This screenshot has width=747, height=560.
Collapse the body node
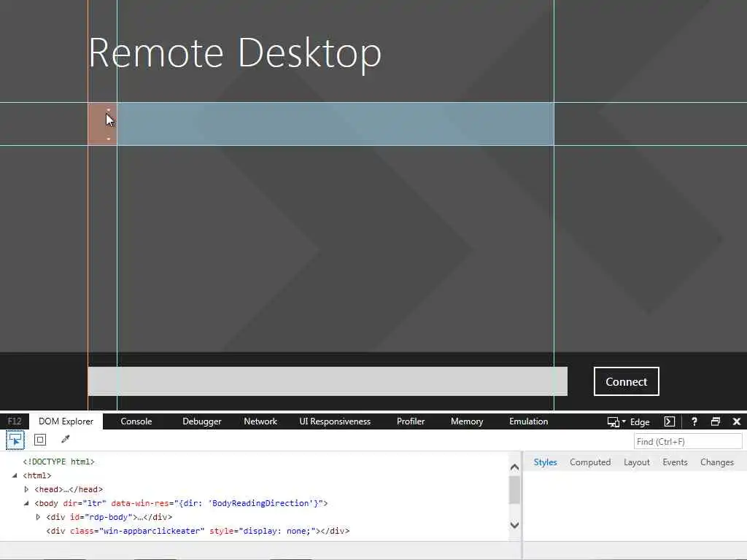point(27,503)
